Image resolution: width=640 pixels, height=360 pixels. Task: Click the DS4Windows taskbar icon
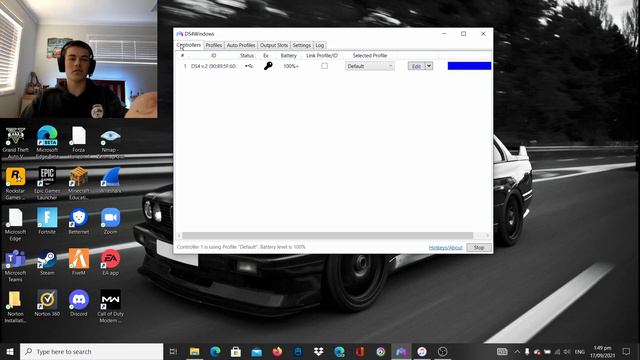pyautogui.click(x=401, y=351)
